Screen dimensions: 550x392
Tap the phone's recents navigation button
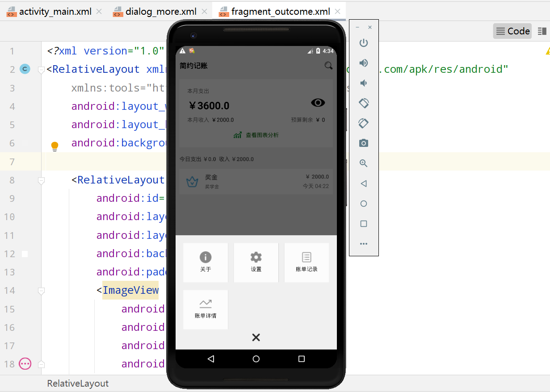click(302, 359)
